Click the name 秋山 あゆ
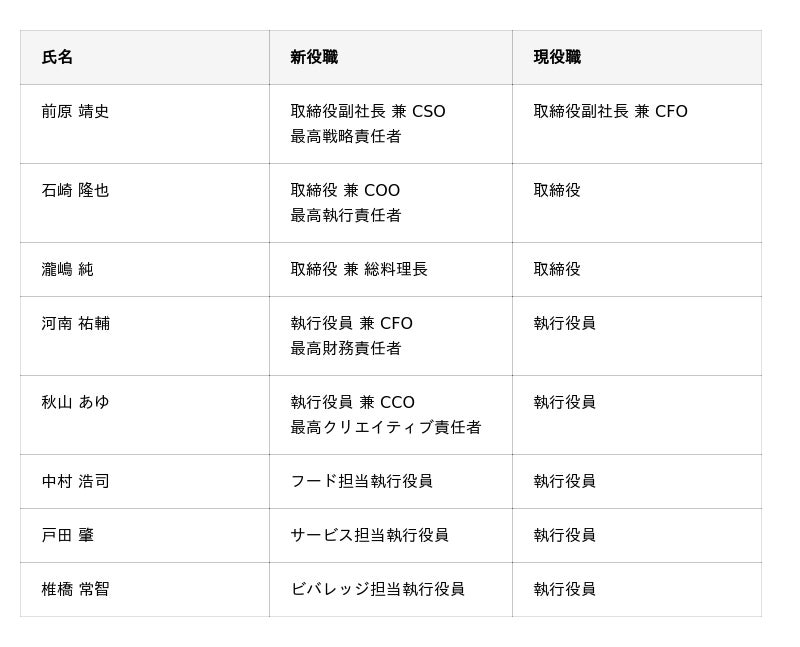Screen dimensions: 800x647 tap(76, 403)
